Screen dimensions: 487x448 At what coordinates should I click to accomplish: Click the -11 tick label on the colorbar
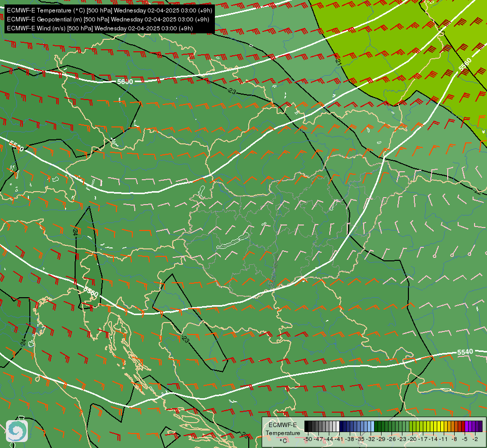click(x=444, y=439)
